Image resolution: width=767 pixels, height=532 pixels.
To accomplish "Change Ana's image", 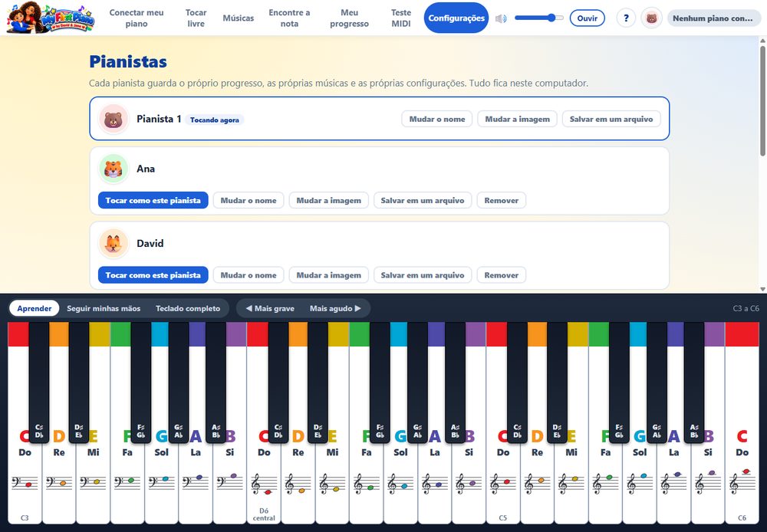I will pos(329,201).
